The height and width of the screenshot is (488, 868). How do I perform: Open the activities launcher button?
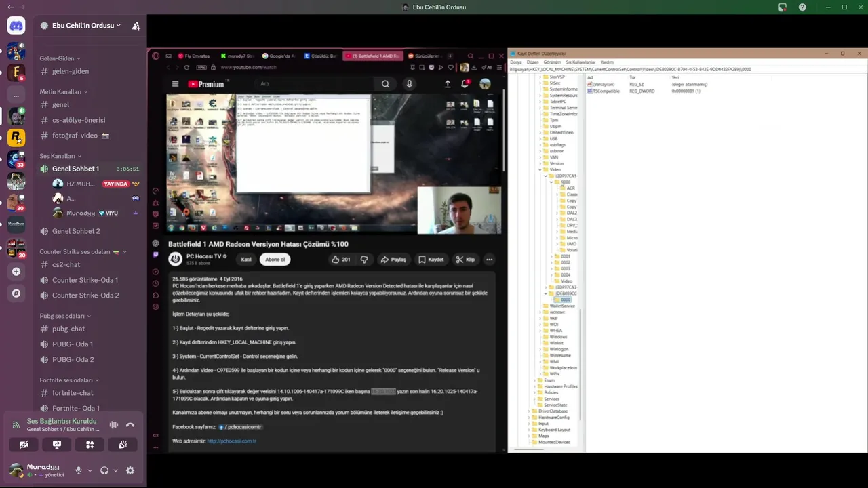tap(90, 445)
